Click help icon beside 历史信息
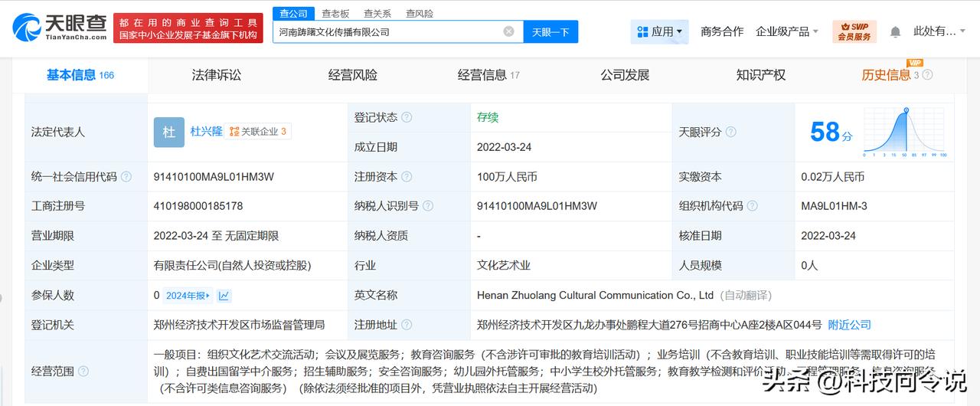The height and width of the screenshot is (406, 980). tap(927, 75)
